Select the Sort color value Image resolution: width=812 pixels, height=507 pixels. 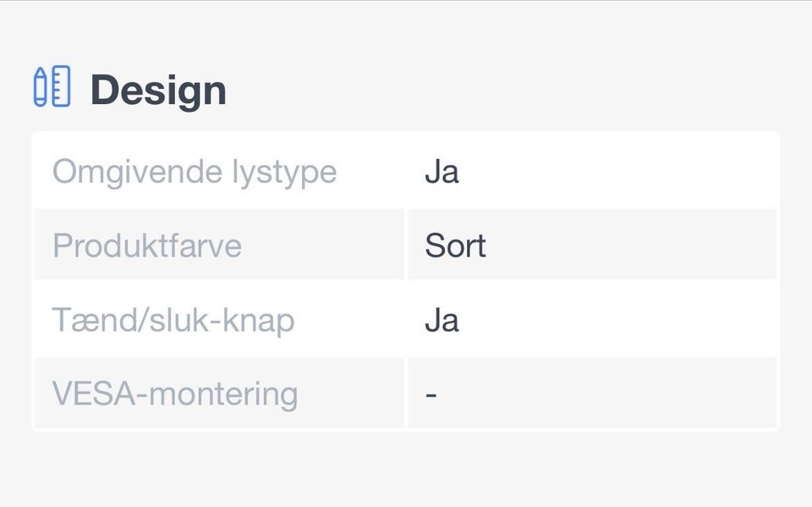coord(455,245)
